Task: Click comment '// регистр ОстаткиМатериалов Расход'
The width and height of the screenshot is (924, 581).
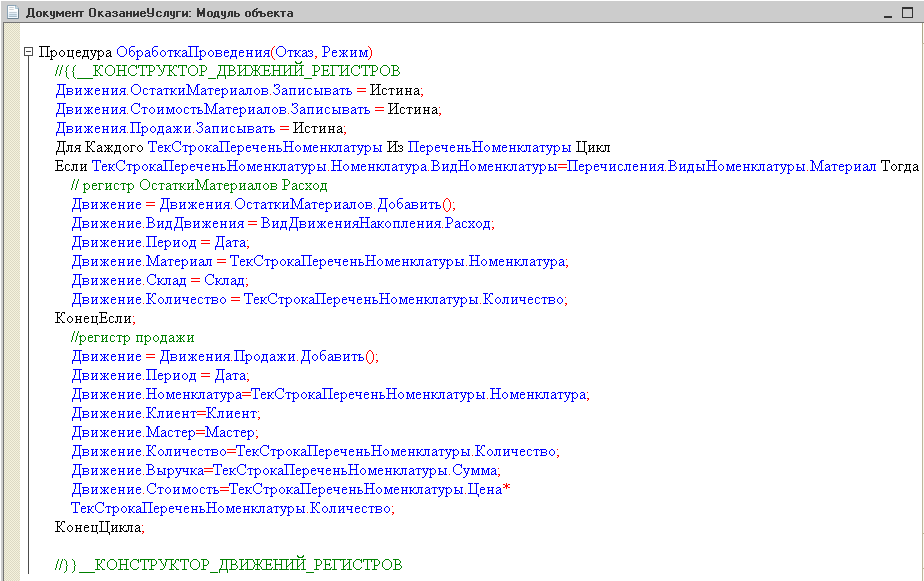Action: coord(199,186)
